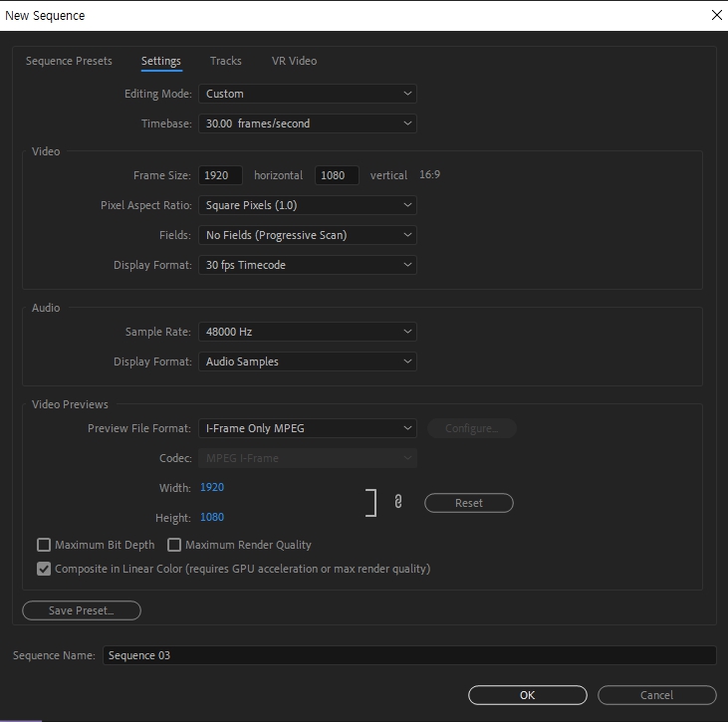
Task: Uncheck Composite in Linear Color
Action: click(x=44, y=569)
